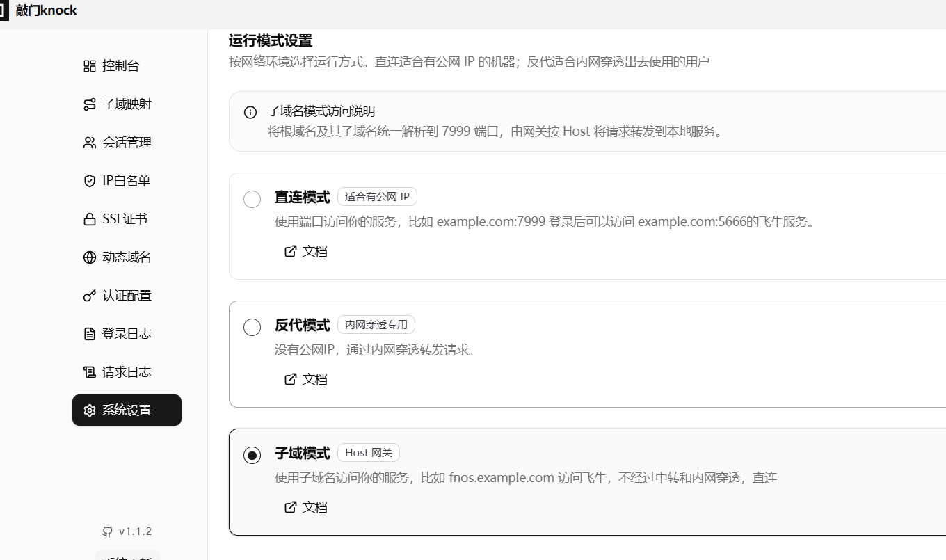
Task: Click the IP白名单 shield icon
Action: click(x=89, y=181)
